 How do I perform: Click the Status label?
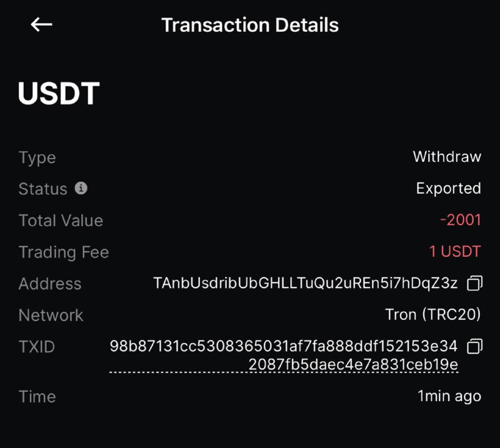click(x=42, y=189)
